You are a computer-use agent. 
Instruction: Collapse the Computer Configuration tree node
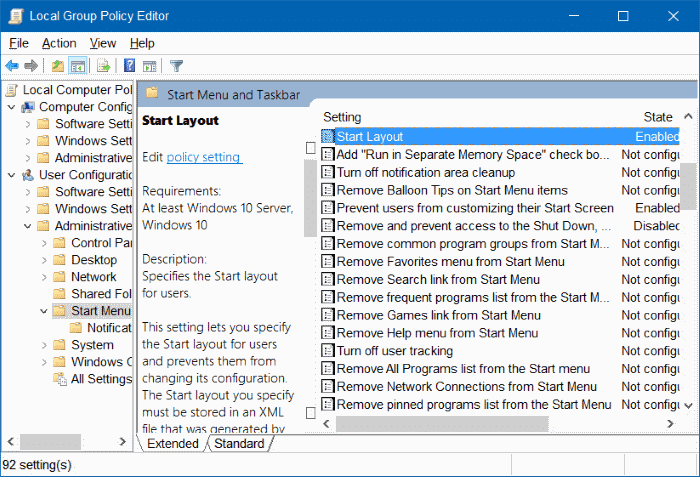12,107
